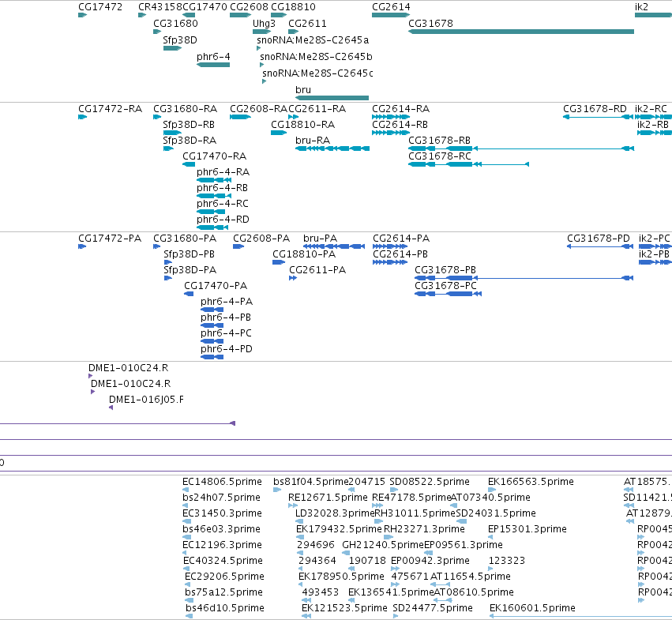Open the CG17470-PA protein label
The image size is (672, 620).
pyautogui.click(x=216, y=286)
